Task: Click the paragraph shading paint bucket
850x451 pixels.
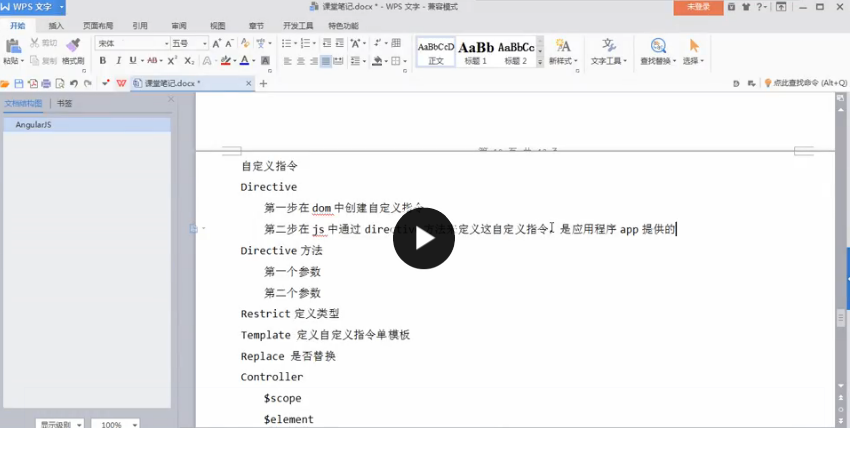Action: (377, 61)
